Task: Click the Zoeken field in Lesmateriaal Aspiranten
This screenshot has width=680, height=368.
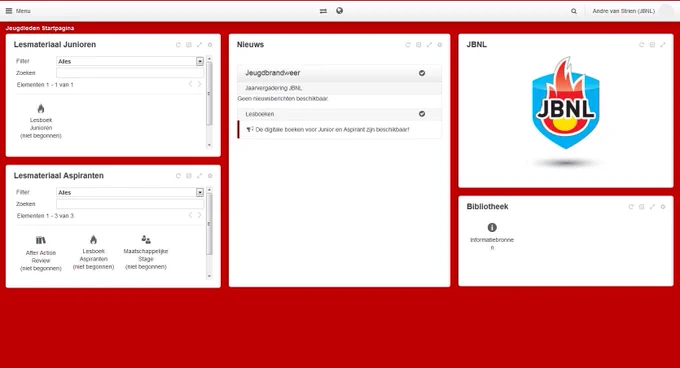Action: pyautogui.click(x=130, y=204)
